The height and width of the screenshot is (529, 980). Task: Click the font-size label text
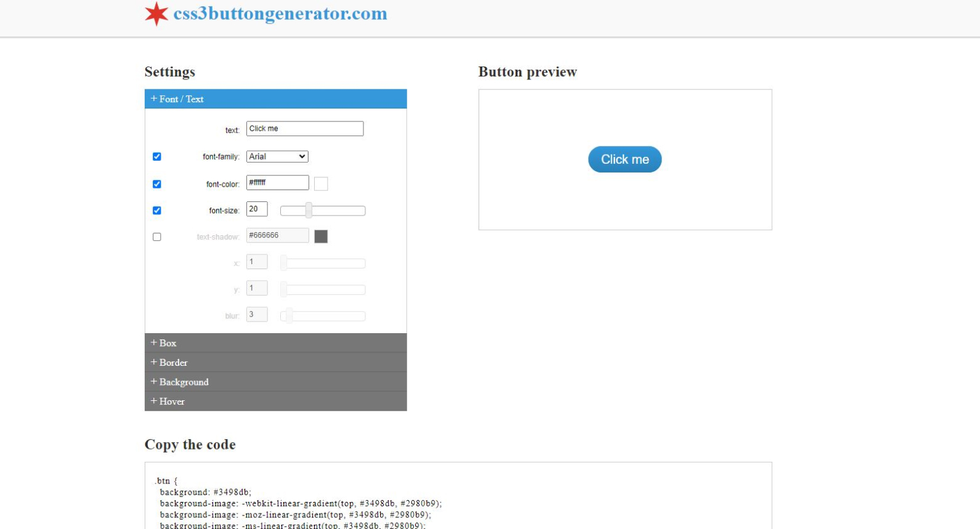click(x=224, y=211)
